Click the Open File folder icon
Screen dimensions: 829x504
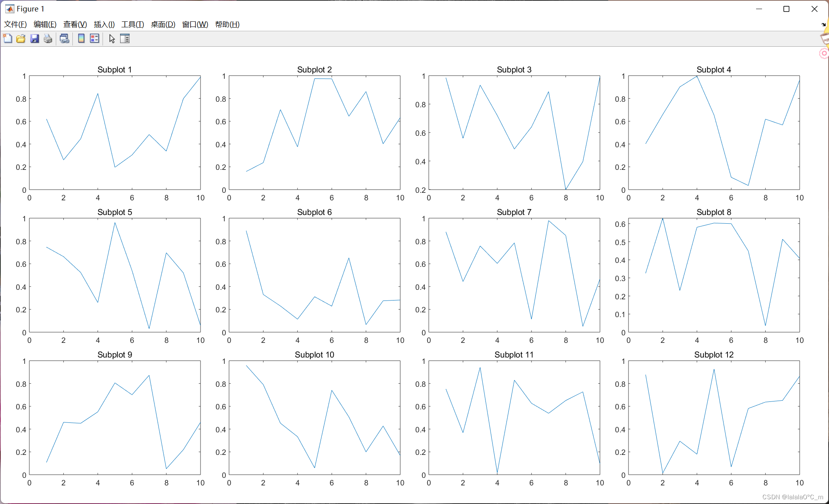(21, 38)
